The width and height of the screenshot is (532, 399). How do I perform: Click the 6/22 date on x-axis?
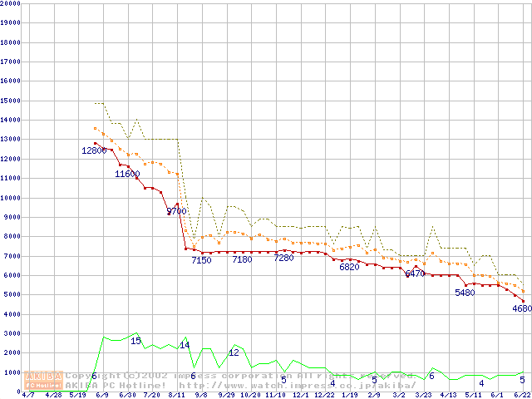tap(522, 395)
